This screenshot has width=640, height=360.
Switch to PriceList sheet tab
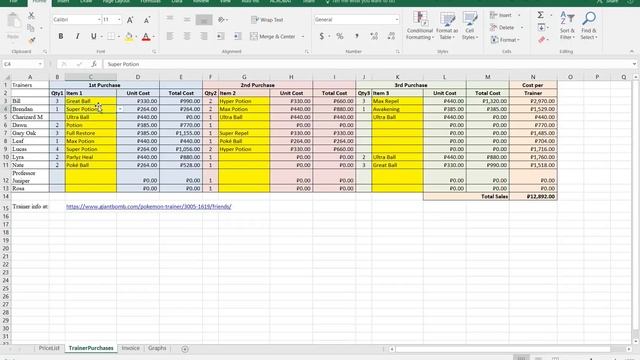click(x=49, y=348)
